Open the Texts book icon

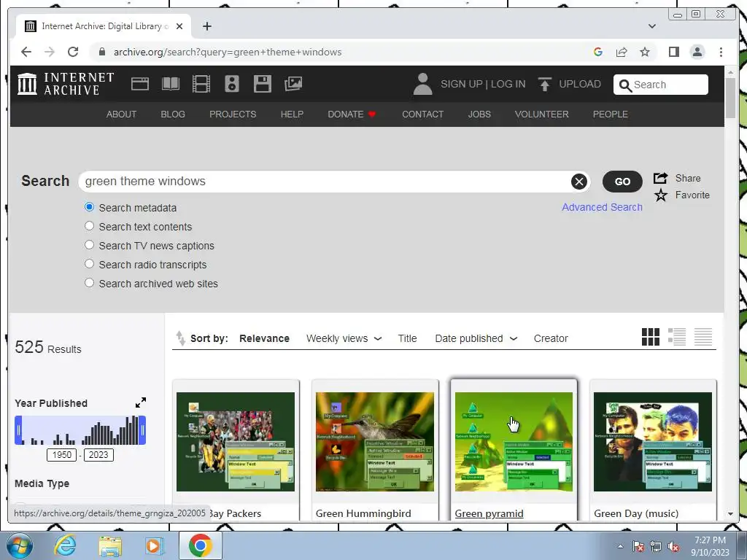[171, 84]
